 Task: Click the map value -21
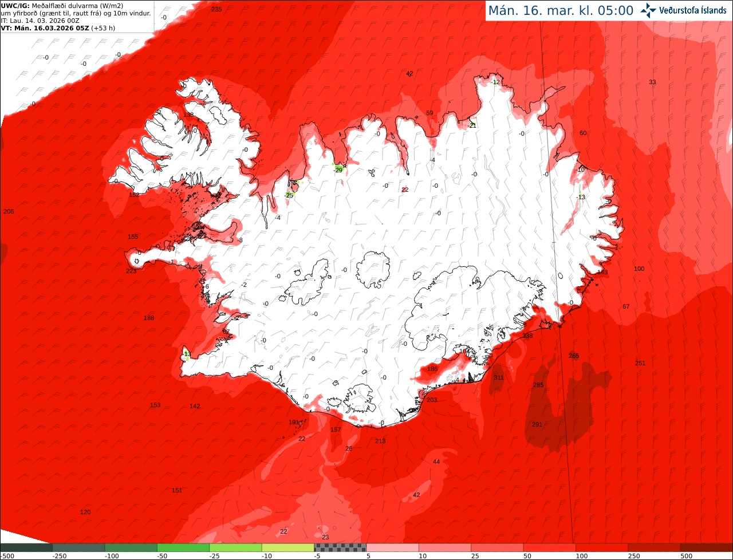[x=472, y=125]
